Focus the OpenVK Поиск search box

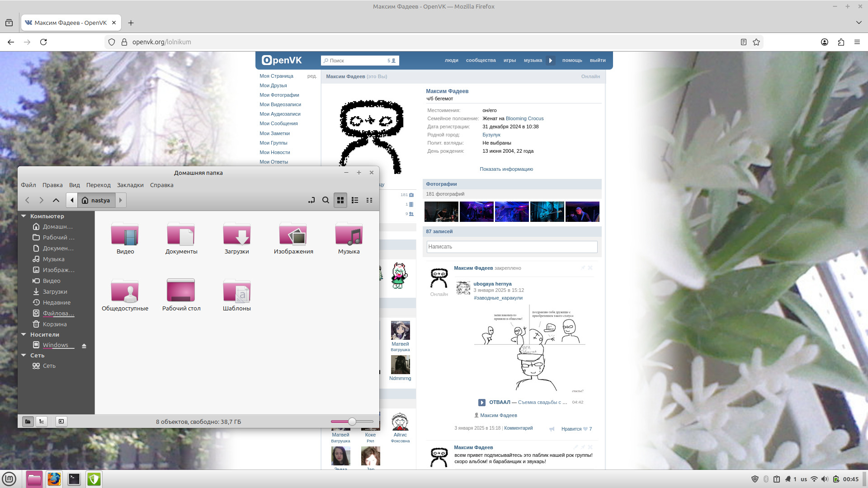(360, 61)
